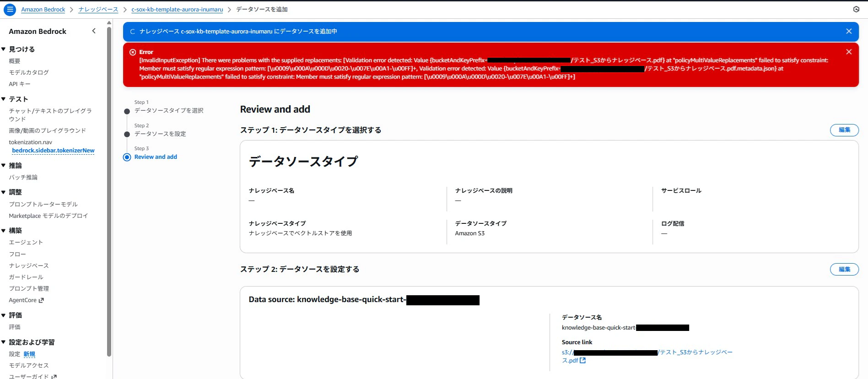Open c-sox-kb-template-aurora-inumaru breadcrumb
868x379 pixels.
[x=177, y=10]
